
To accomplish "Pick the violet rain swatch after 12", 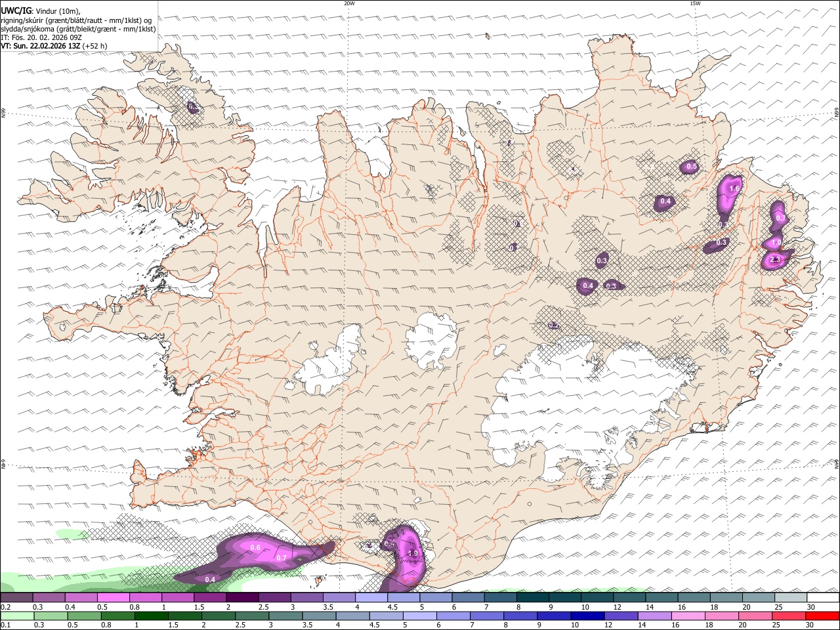I will tap(621, 616).
